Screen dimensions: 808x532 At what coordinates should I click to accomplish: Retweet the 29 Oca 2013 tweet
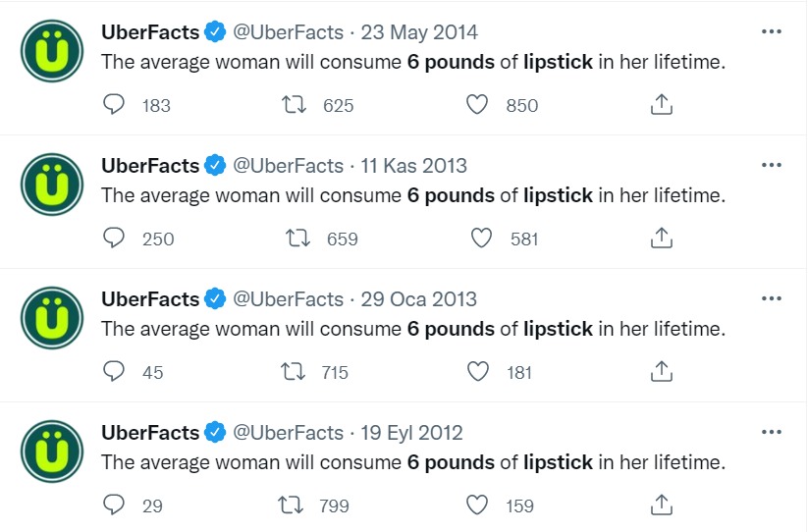pos(293,372)
